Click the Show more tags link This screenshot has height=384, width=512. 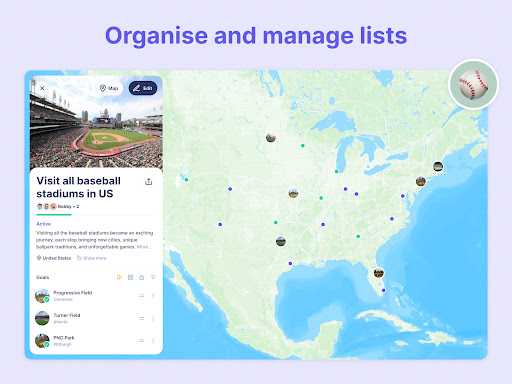tap(92, 258)
